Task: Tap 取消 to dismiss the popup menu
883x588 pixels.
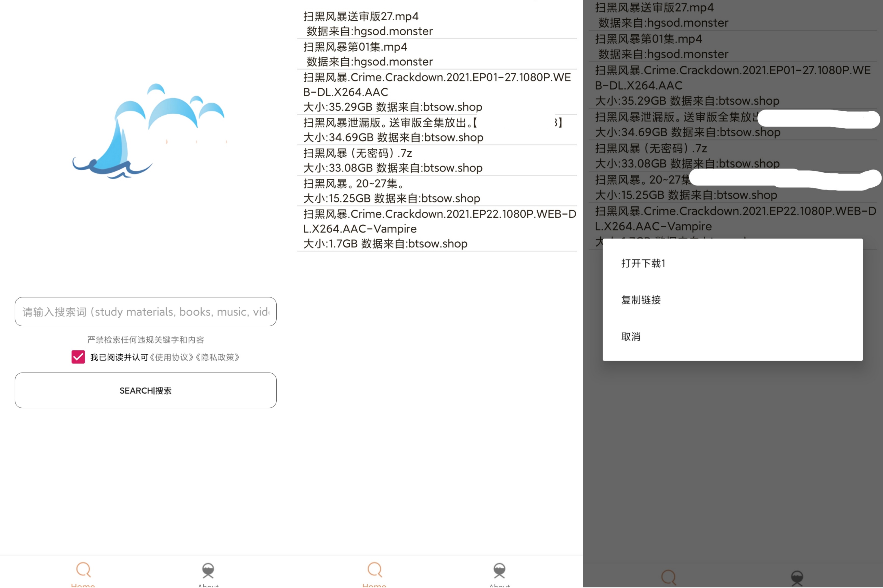Action: (x=631, y=337)
